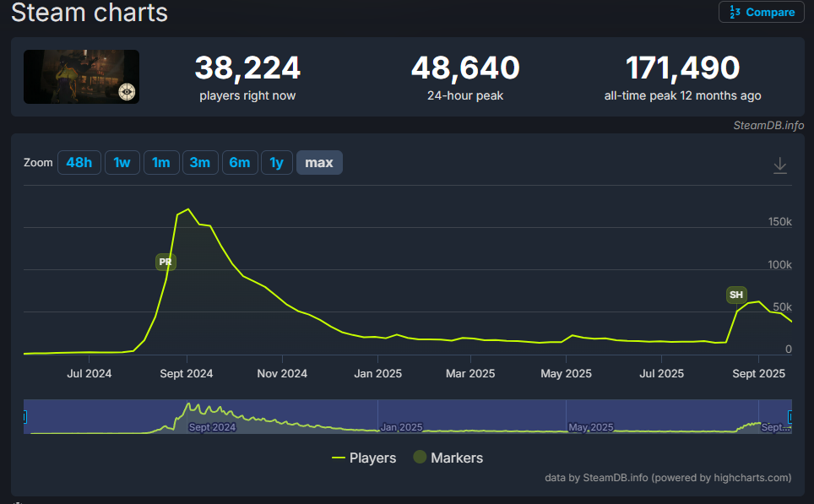Set zoom to 1y
Image resolution: width=814 pixels, height=504 pixels.
[x=277, y=162]
